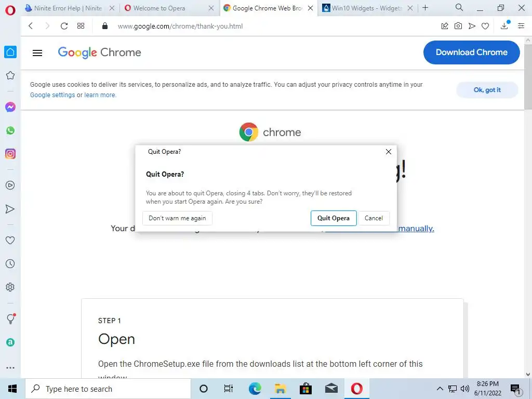Image resolution: width=532 pixels, height=399 pixels.
Task: Open Cortana circle icon on taskbar
Action: click(x=204, y=389)
